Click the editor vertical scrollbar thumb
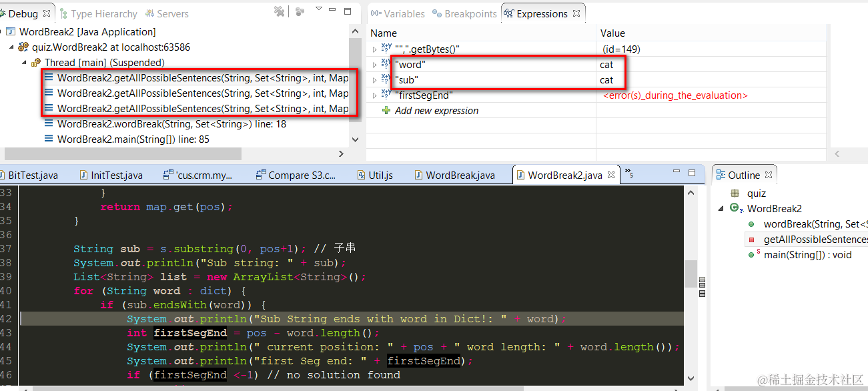The image size is (868, 391). tap(691, 272)
